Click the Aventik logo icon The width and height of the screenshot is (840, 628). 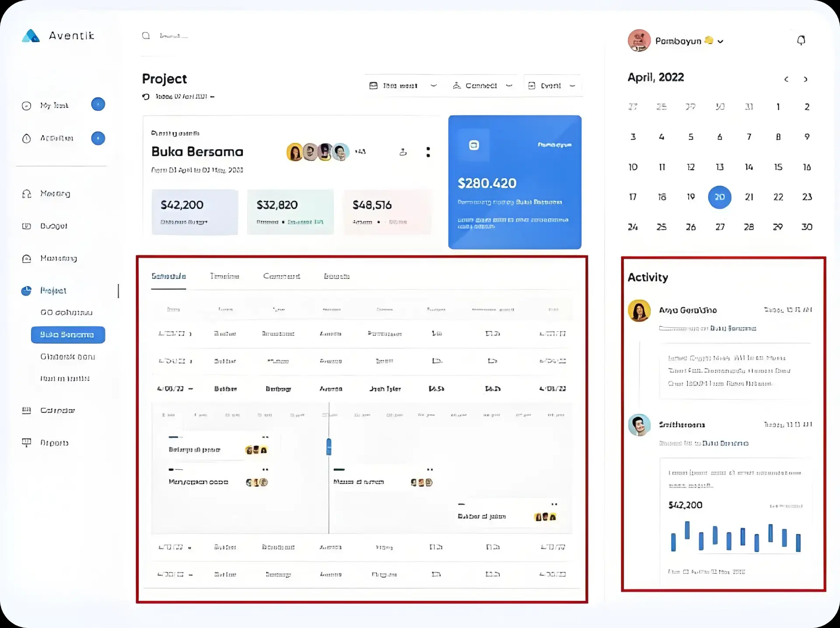(x=31, y=36)
